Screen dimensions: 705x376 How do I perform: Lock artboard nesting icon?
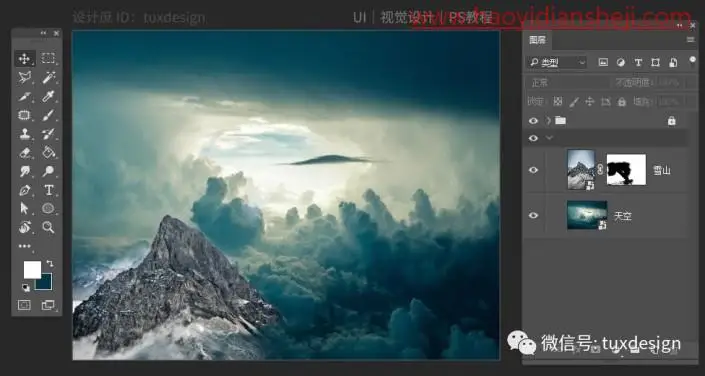pyautogui.click(x=606, y=102)
